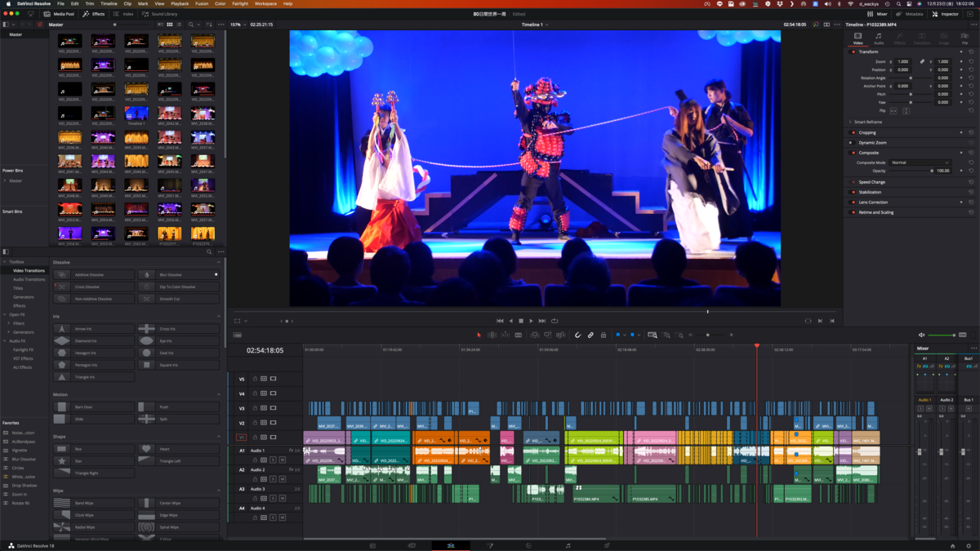This screenshot has width=980, height=551.
Task: Expand the Smart Reframe section
Action: tap(850, 122)
